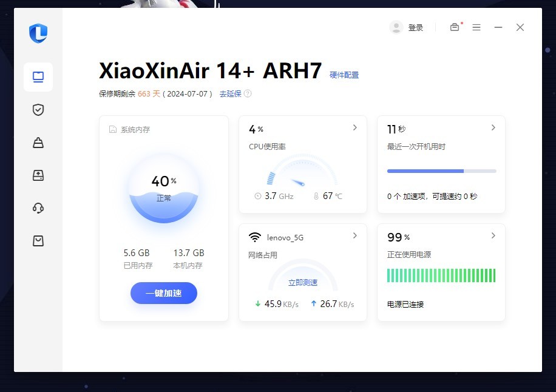Expand the boot time card chevron
The image size is (556, 392).
[493, 128]
